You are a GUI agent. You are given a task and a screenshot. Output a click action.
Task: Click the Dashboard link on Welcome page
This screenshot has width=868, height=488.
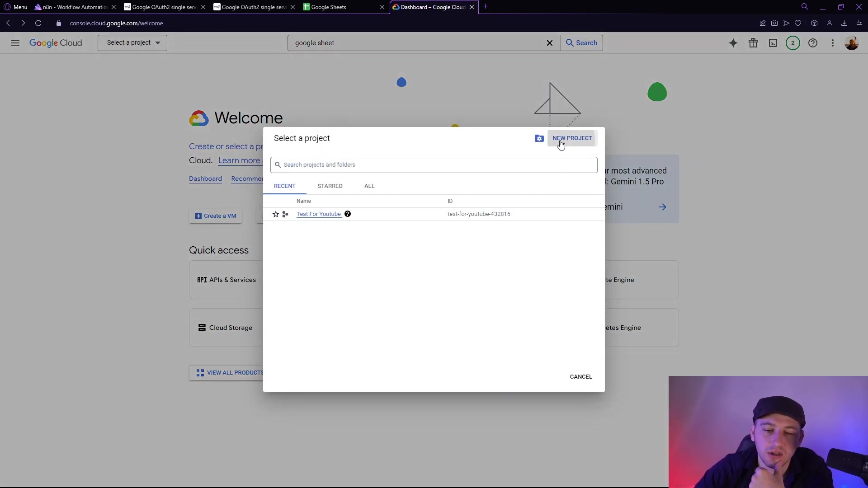(205, 179)
